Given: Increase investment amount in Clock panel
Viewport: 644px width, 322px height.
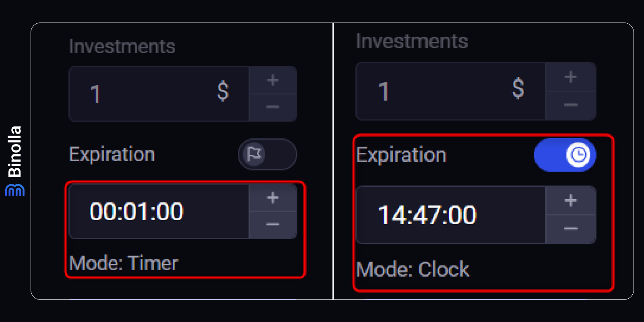Looking at the screenshot, I should pyautogui.click(x=570, y=77).
